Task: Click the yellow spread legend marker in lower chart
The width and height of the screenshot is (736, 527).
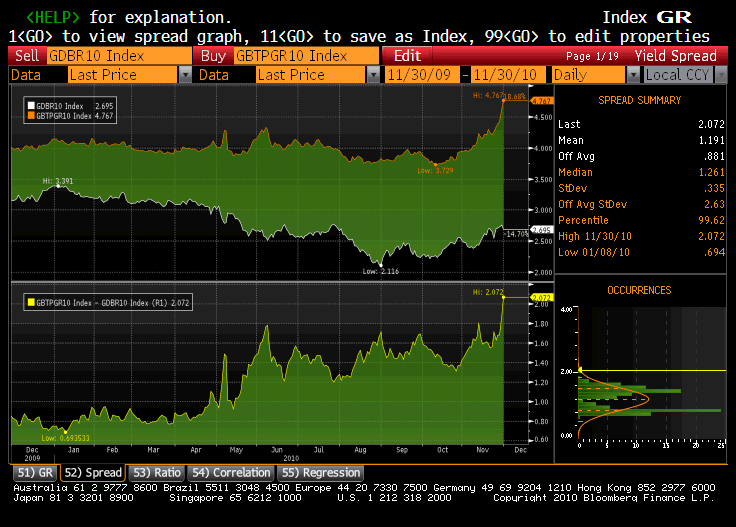Action: (30, 301)
